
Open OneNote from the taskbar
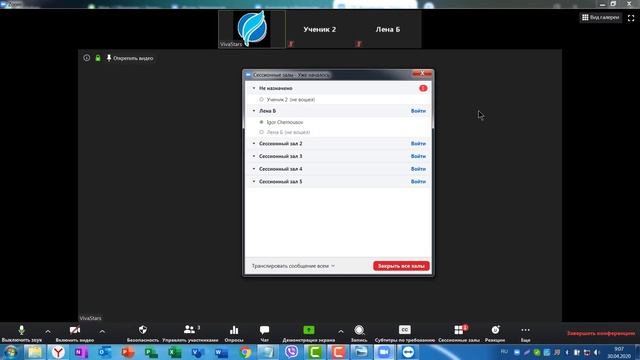(81, 352)
